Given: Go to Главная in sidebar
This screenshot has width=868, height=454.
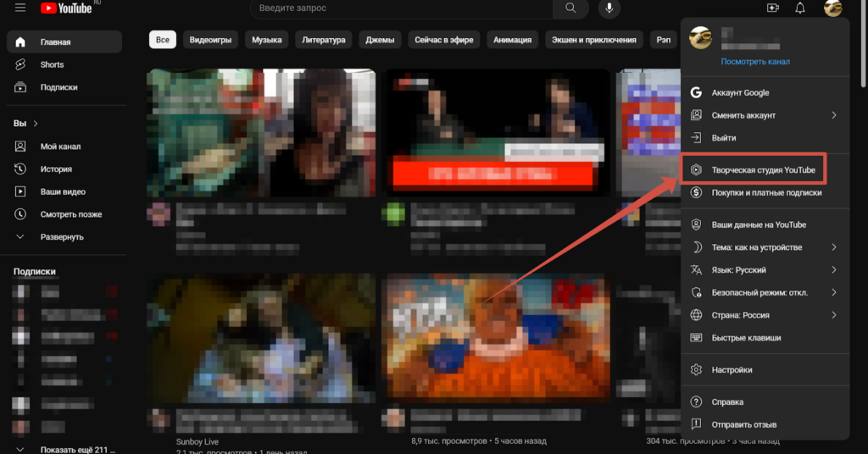Looking at the screenshot, I should (x=64, y=42).
